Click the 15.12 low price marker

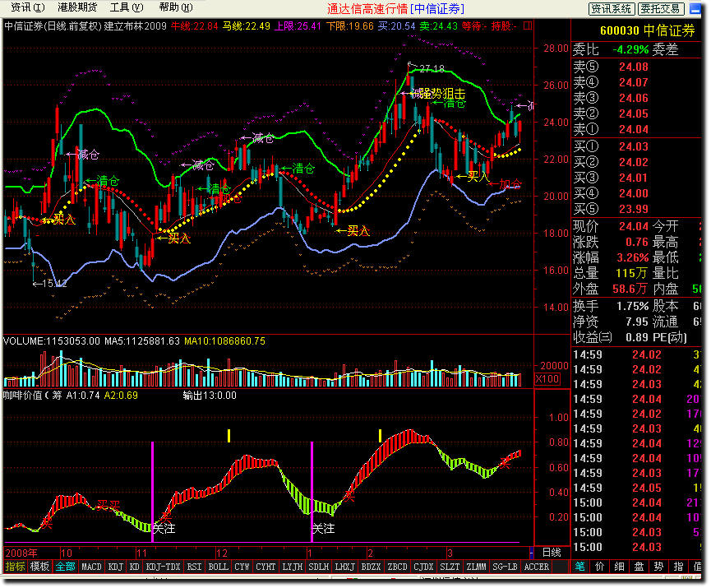pyautogui.click(x=54, y=284)
